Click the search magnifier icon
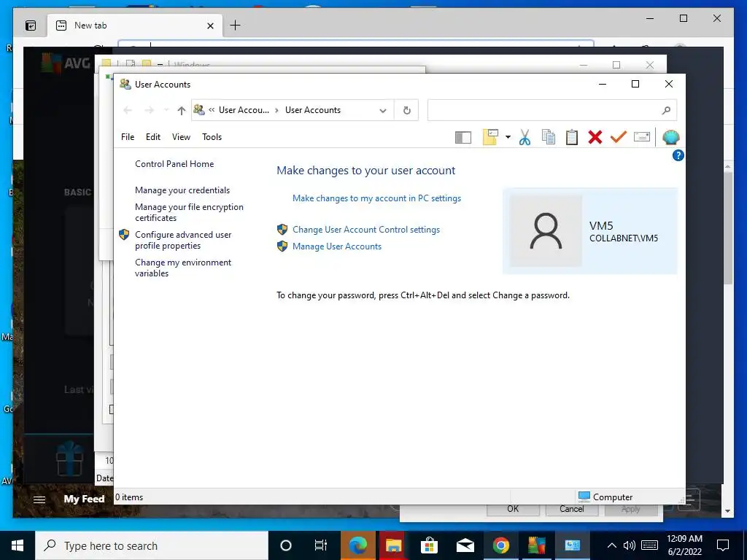The height and width of the screenshot is (560, 747). pos(666,111)
